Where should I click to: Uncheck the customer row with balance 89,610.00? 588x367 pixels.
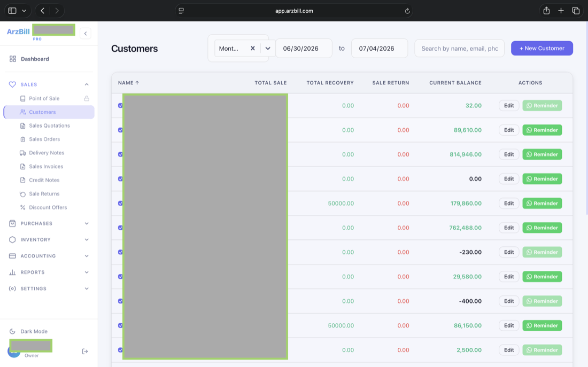point(120,130)
